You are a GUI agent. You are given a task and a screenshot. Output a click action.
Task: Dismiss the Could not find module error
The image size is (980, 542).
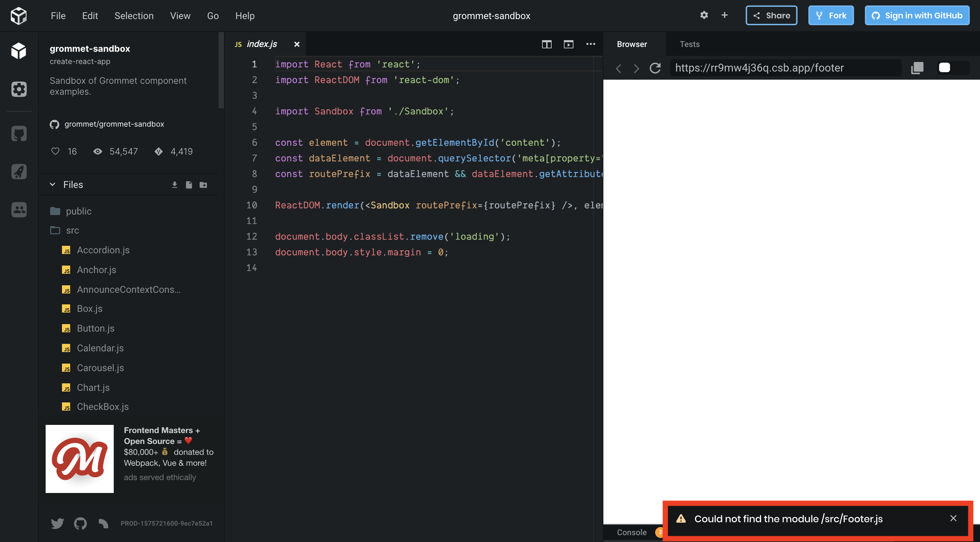click(953, 518)
